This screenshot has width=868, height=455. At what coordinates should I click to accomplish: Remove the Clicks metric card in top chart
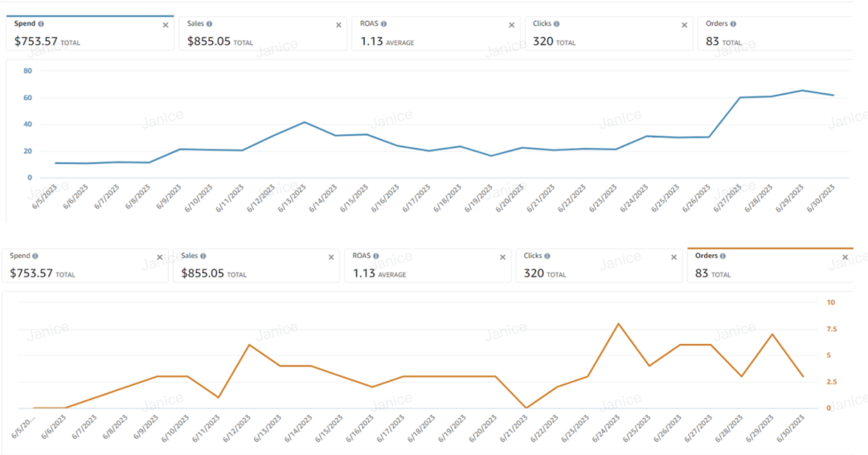point(684,25)
